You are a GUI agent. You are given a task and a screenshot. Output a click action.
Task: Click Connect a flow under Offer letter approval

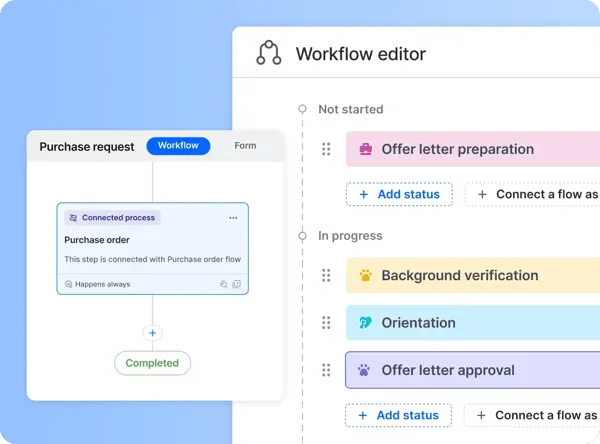coord(532,415)
